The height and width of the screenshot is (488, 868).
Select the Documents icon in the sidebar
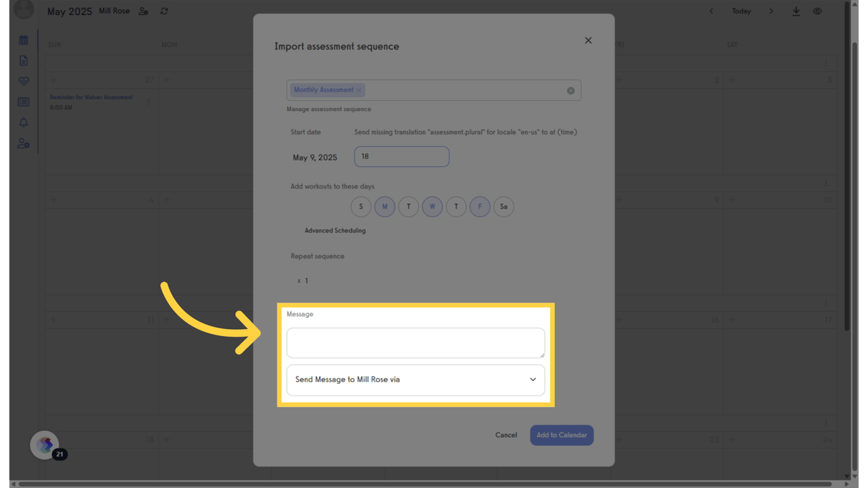pyautogui.click(x=23, y=60)
